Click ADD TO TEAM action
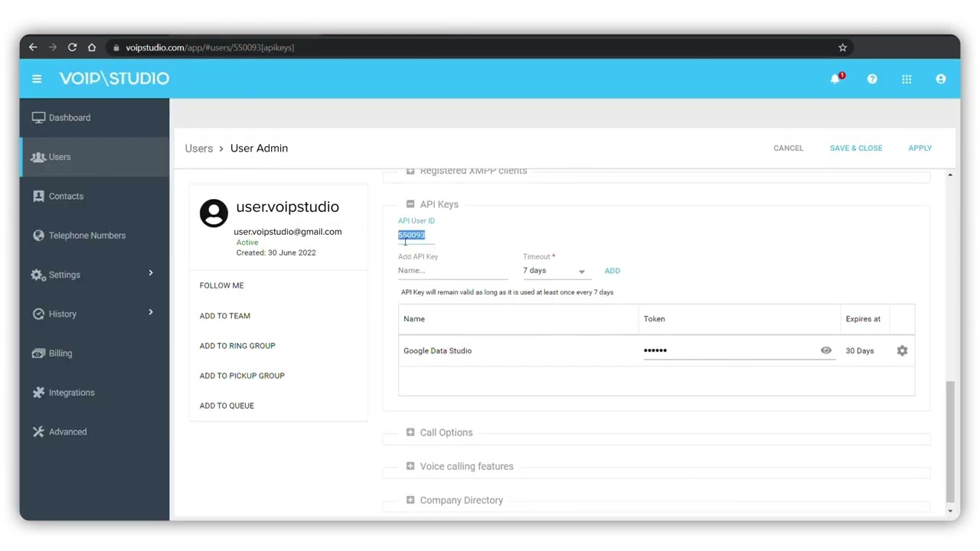Image resolution: width=980 pixels, height=551 pixels. pos(224,315)
